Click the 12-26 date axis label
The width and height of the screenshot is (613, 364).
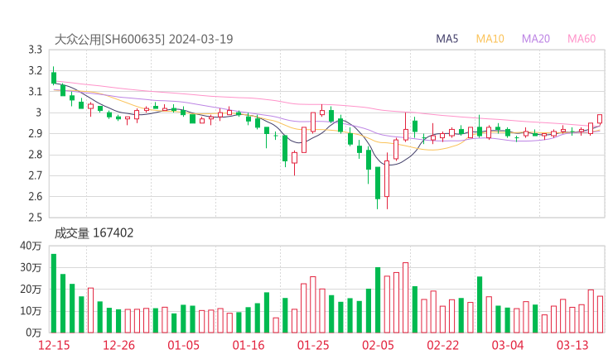coord(118,345)
